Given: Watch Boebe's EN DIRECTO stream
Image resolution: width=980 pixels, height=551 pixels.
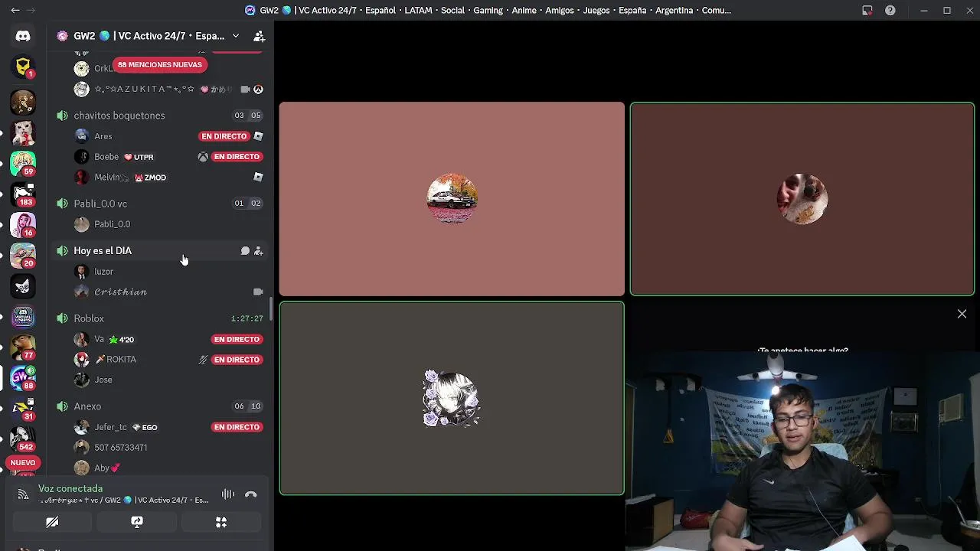Looking at the screenshot, I should pyautogui.click(x=237, y=157).
